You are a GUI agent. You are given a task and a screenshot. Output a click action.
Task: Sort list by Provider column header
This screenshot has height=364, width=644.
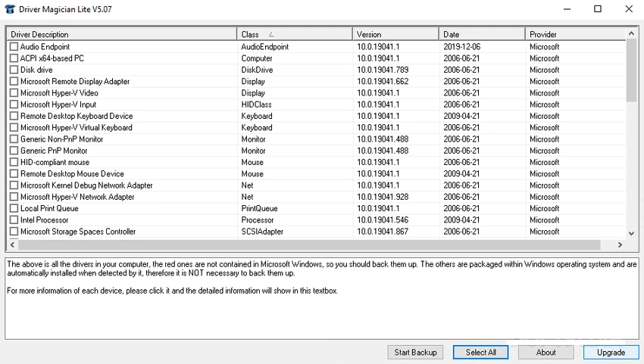coord(575,35)
